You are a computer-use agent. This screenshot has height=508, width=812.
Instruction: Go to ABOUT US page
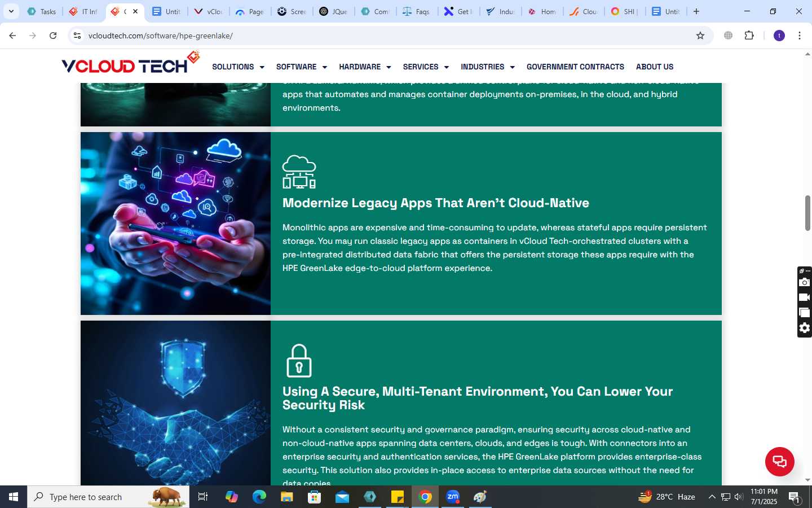click(655, 67)
